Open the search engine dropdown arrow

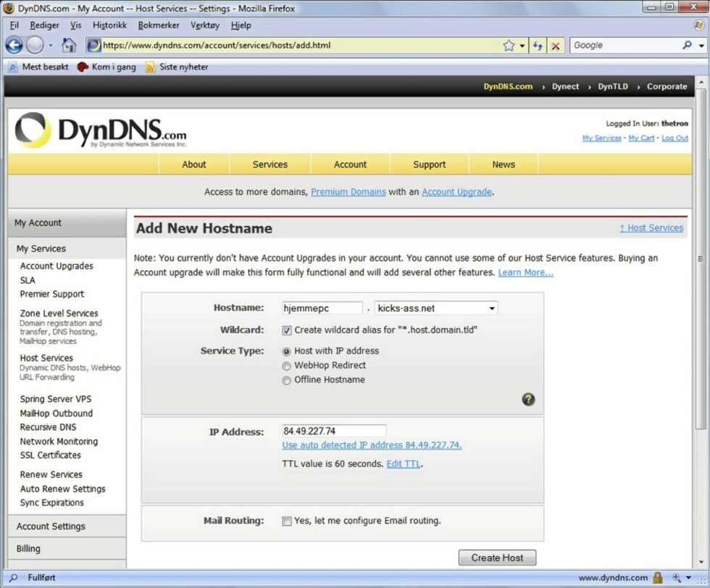701,46
